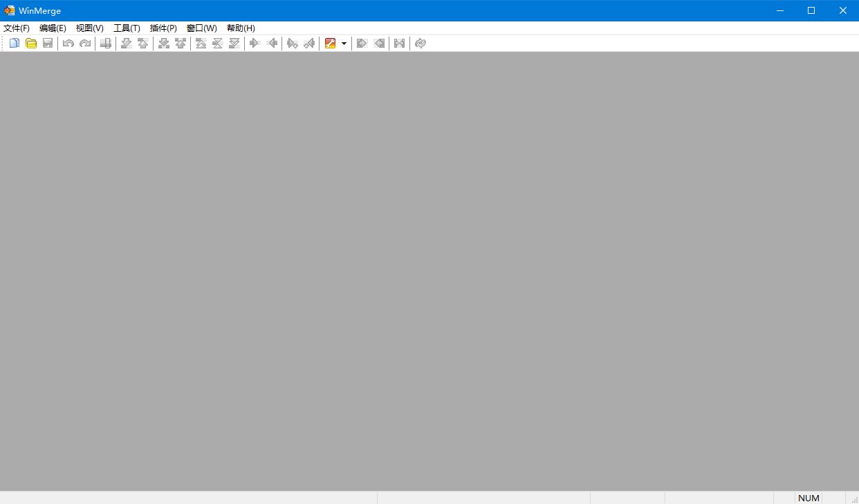Refresh the comparison with the rescan icon
This screenshot has height=504, width=859.
(x=420, y=43)
